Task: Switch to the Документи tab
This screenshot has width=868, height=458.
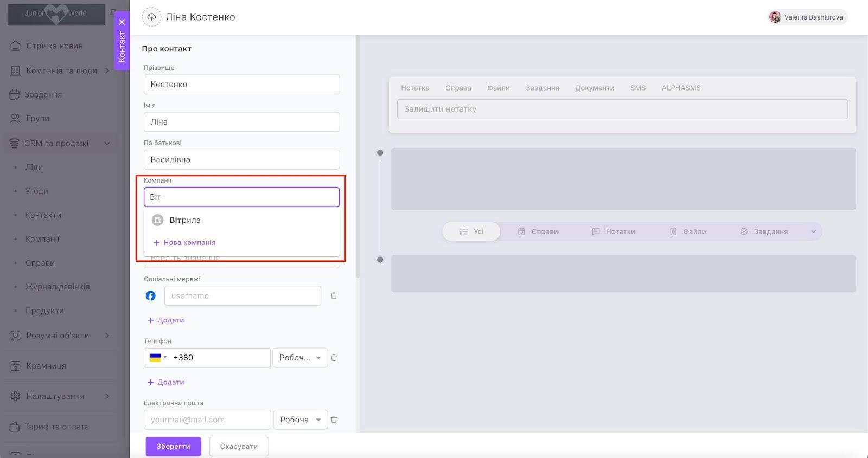Action: tap(595, 88)
